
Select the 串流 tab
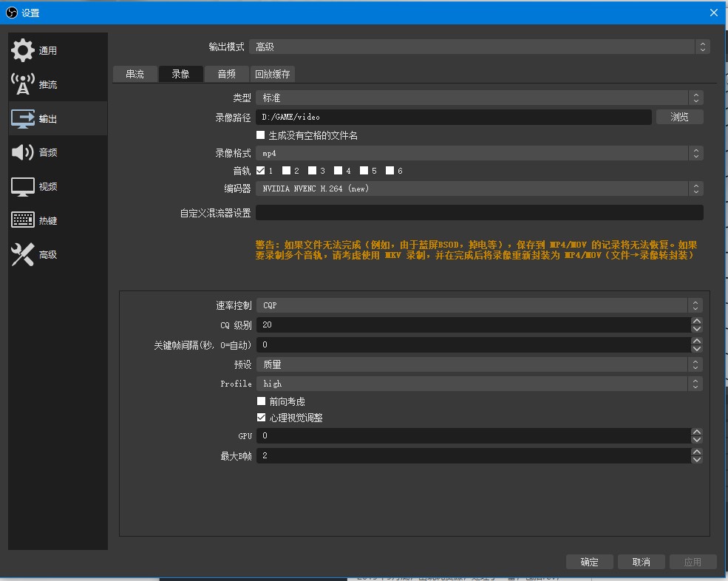tap(135, 74)
